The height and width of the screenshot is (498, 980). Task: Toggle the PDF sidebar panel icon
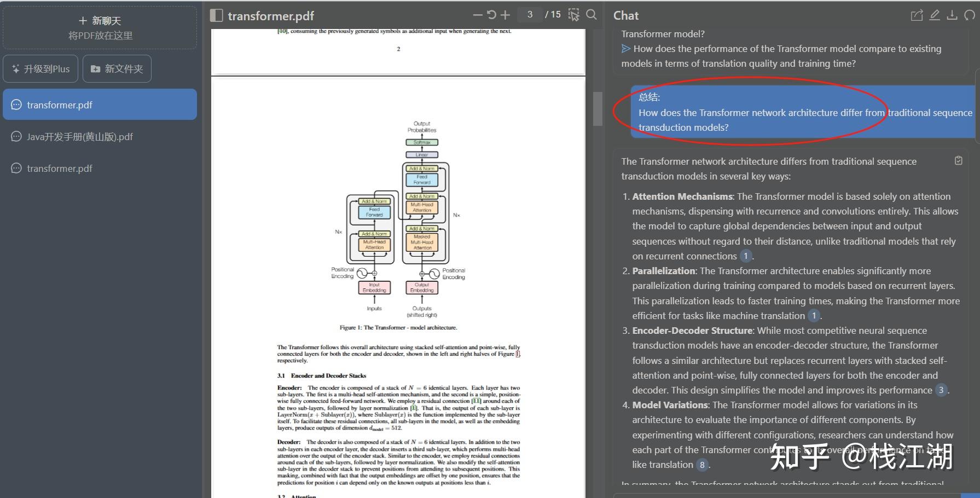point(216,15)
